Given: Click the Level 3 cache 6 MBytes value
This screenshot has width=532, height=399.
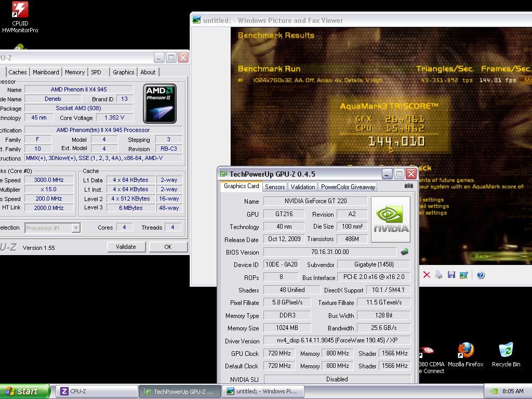Looking at the screenshot, I should pos(131,208).
